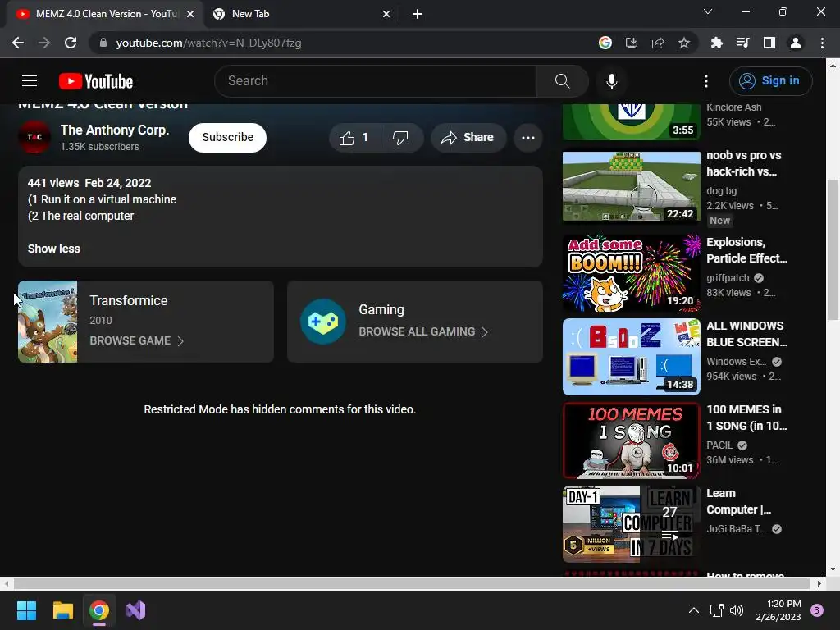
Task: Close the New Tab tab
Action: (386, 14)
